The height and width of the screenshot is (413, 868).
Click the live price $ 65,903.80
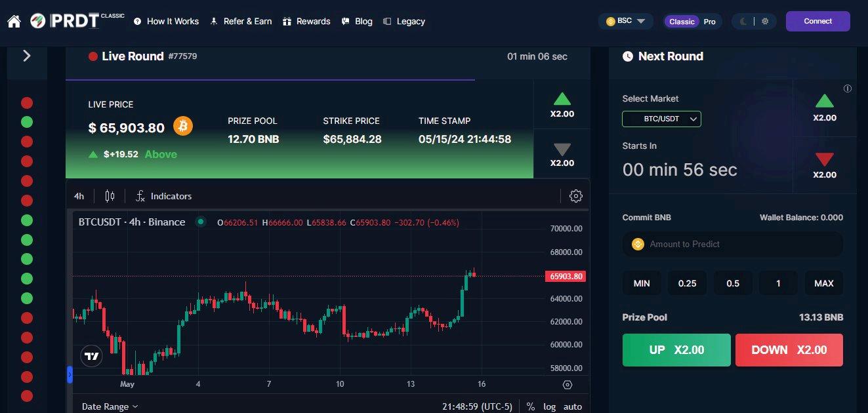click(x=127, y=128)
